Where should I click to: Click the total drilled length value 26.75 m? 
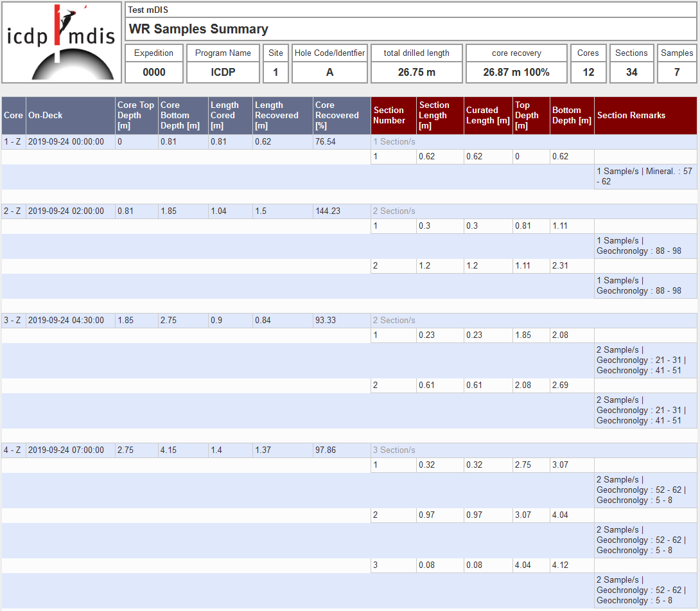tap(416, 72)
